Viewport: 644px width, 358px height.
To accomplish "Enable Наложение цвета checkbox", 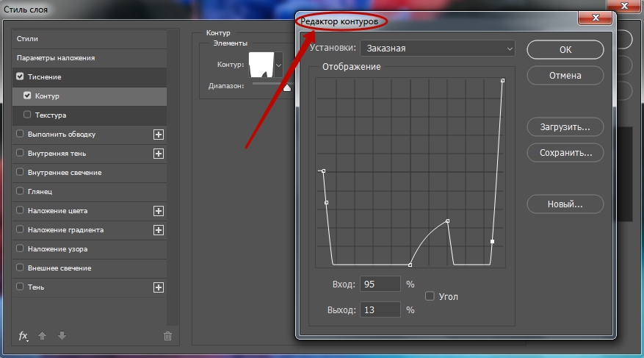I will (20, 210).
